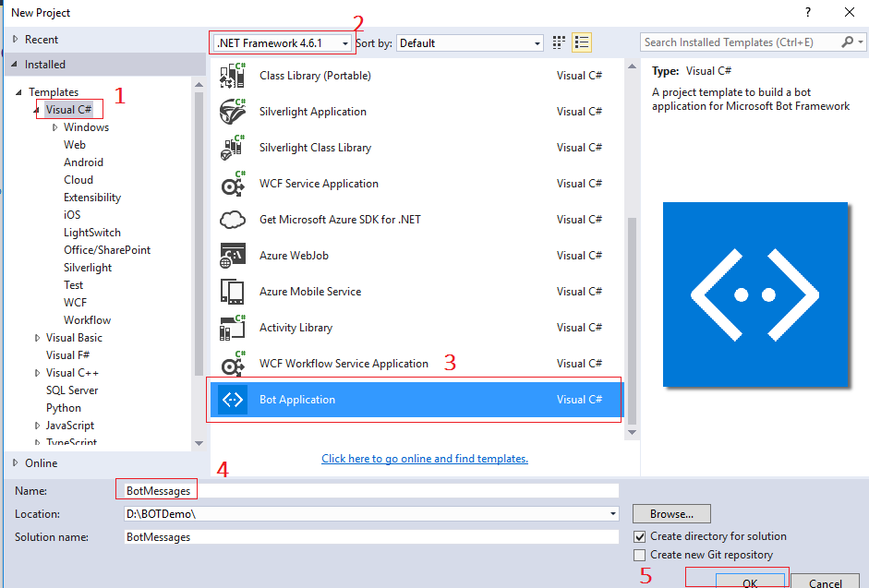Open the help question mark
This screenshot has height=588, width=869.
point(808,12)
